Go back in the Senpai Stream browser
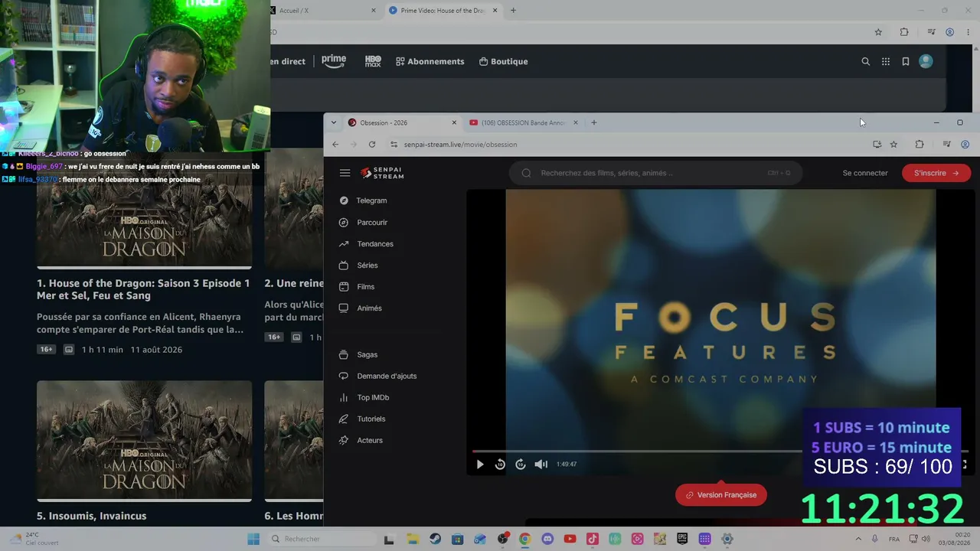Screen dimensions: 980x551 (x=335, y=145)
